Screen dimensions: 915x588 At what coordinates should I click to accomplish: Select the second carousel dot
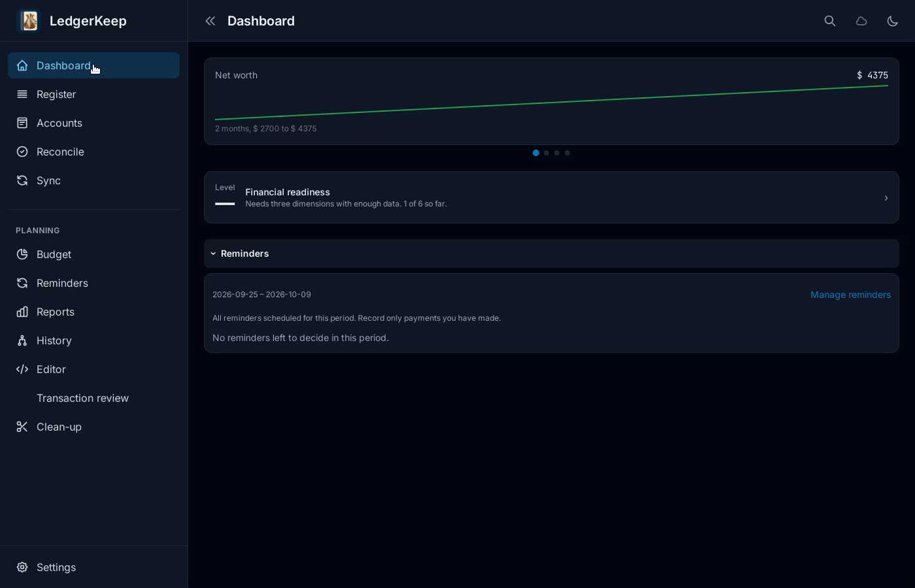[x=546, y=153]
